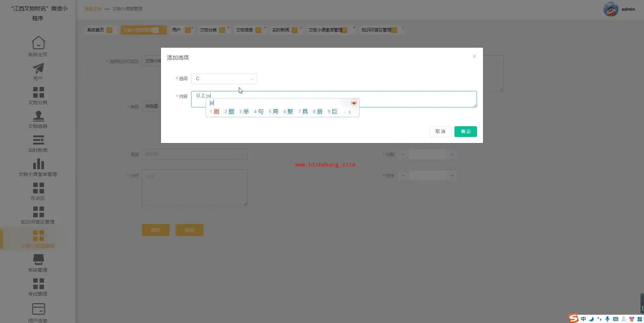Close the 知识问答区管理 tab
The width and height of the screenshot is (644, 323).
pyautogui.click(x=403, y=28)
